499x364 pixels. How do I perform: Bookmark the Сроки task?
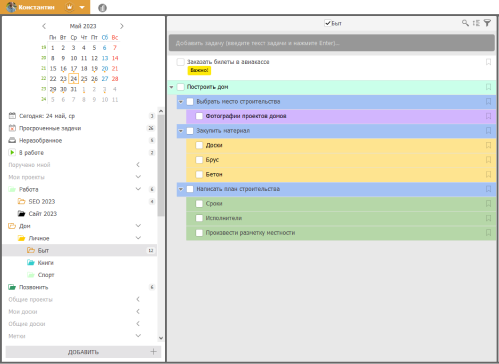[x=488, y=204]
